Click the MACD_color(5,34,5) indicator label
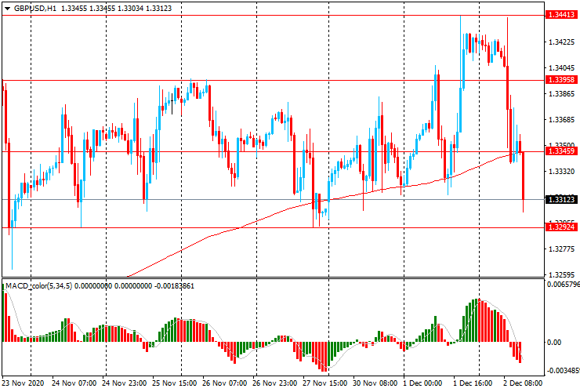This screenshot has height=392, width=580. [x=39, y=286]
